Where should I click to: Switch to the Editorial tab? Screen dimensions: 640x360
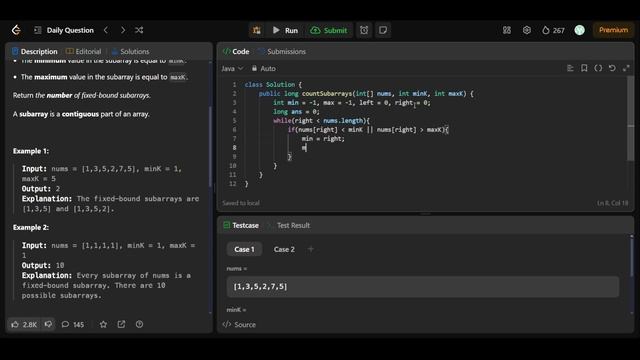pos(83,51)
